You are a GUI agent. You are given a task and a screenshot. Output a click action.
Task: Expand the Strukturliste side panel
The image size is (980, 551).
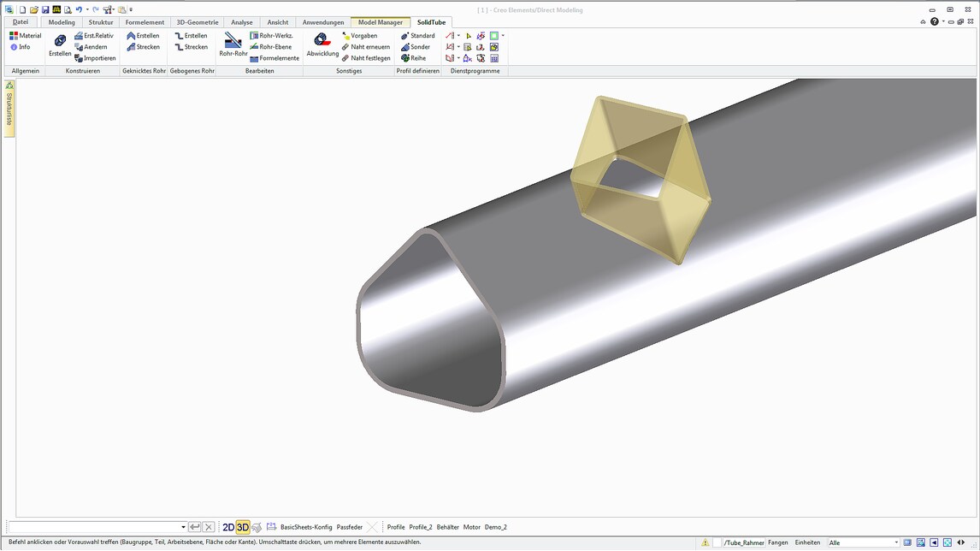[x=9, y=109]
